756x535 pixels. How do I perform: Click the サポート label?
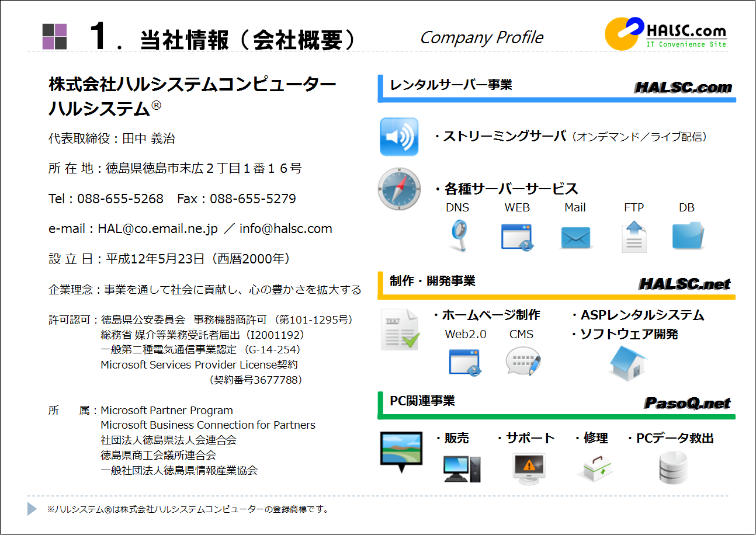(530, 438)
